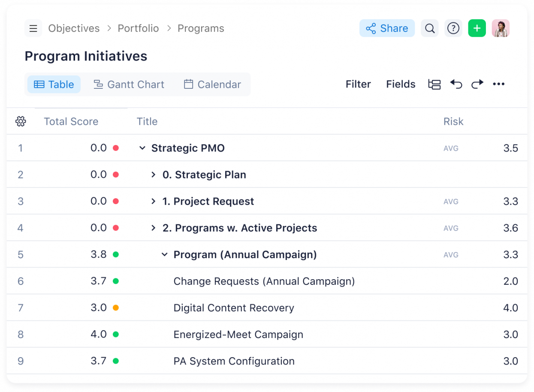Click the Share button

click(387, 28)
